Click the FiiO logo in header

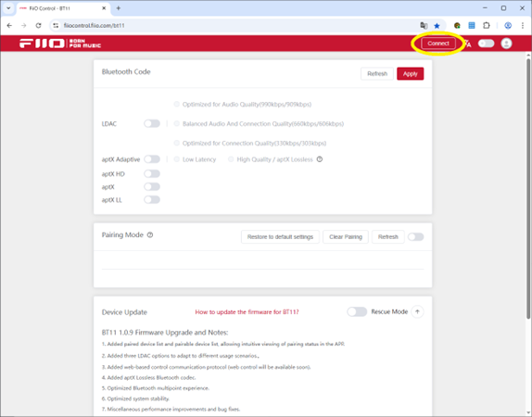pyautogui.click(x=60, y=44)
